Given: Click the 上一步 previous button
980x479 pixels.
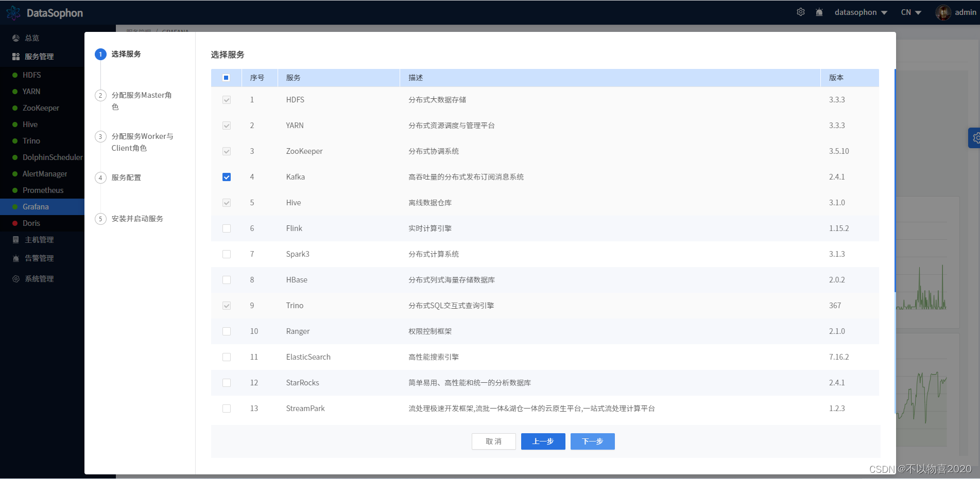Looking at the screenshot, I should pos(543,441).
